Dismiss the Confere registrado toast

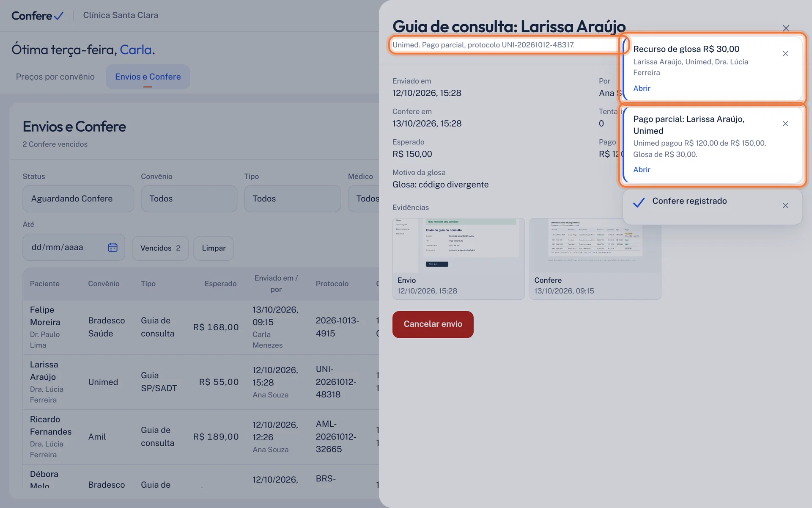click(785, 205)
